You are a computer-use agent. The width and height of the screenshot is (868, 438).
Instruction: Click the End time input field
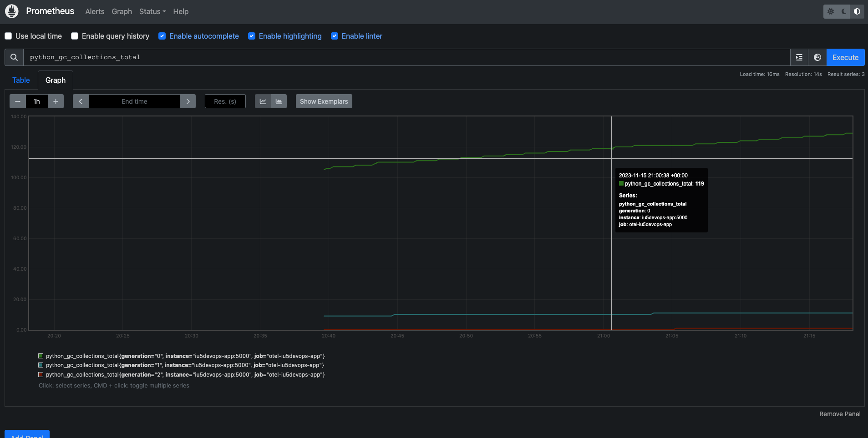click(134, 101)
